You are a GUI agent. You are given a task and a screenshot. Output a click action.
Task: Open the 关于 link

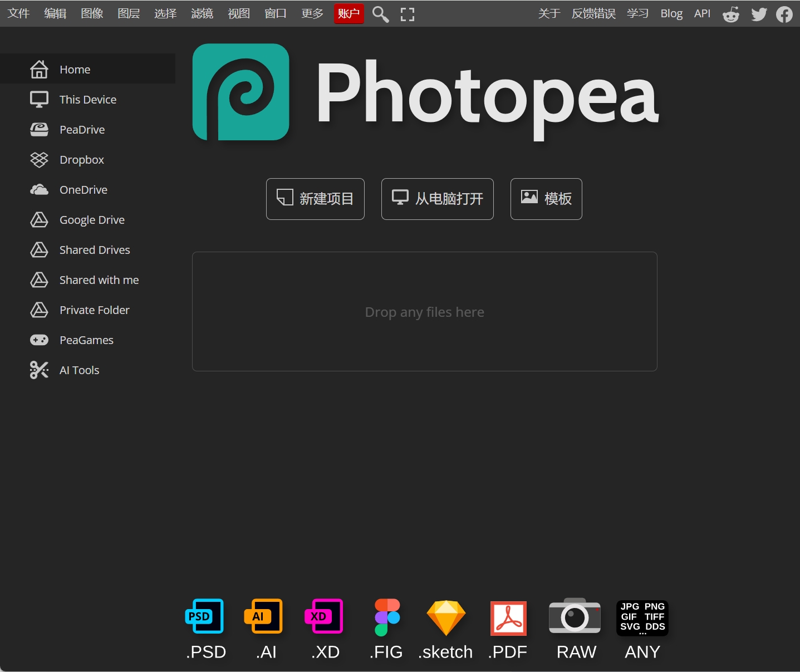pos(549,13)
